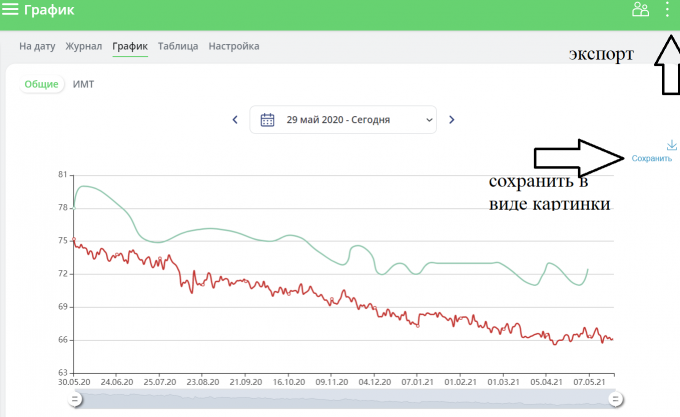This screenshot has height=417, width=680.
Task: Open the users/people icon in header
Action: (640, 10)
